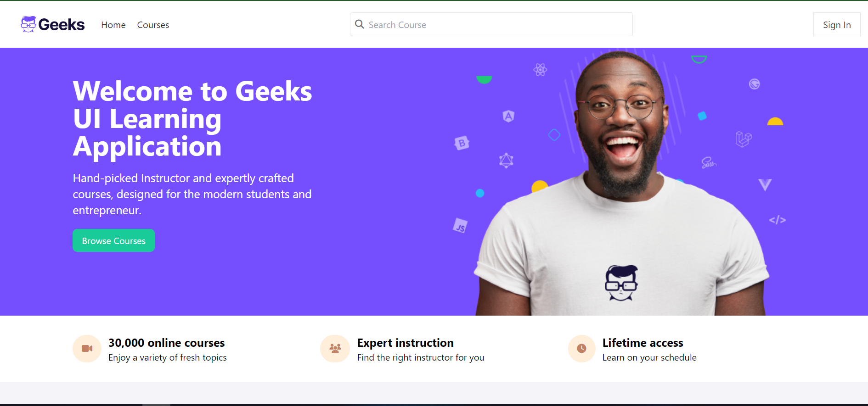Click the Angular icon in hero
Image resolution: width=868 pixels, height=406 pixels.
pyautogui.click(x=508, y=116)
